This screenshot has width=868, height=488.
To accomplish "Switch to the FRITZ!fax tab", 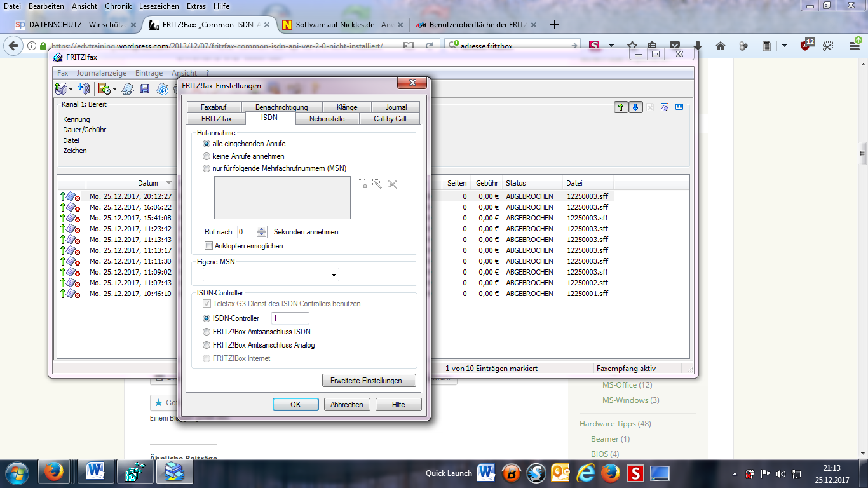I will [x=216, y=119].
